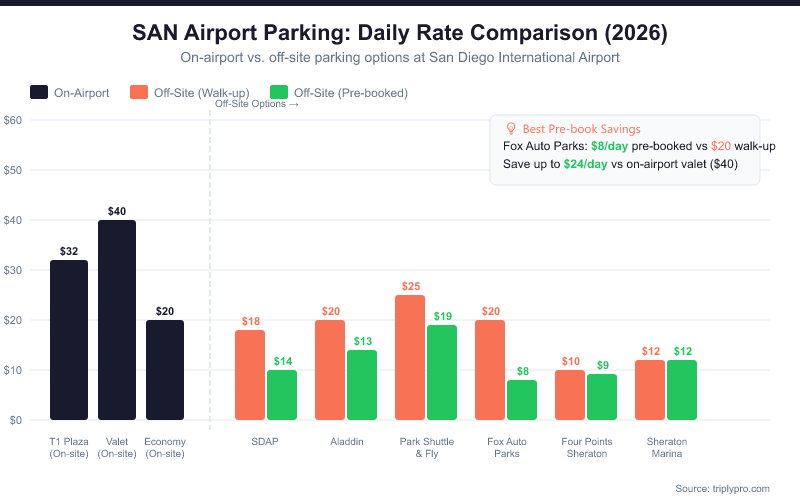Click the chart title text
This screenshot has height=500, width=800.
[400, 33]
